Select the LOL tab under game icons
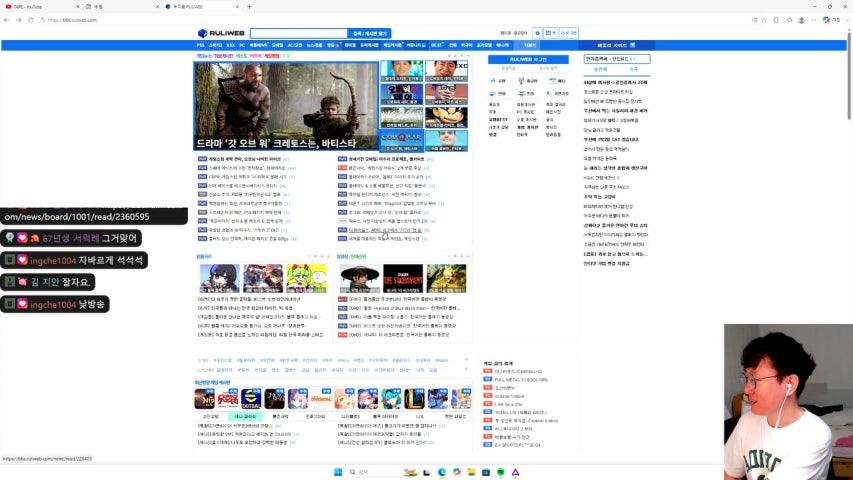Image resolution: width=853 pixels, height=480 pixels. pyautogui.click(x=419, y=416)
